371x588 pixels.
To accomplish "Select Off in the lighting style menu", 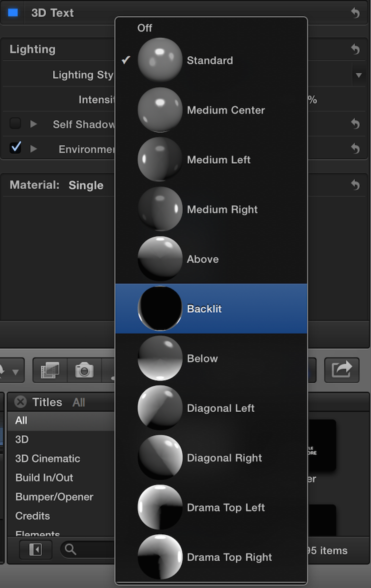I will click(145, 28).
